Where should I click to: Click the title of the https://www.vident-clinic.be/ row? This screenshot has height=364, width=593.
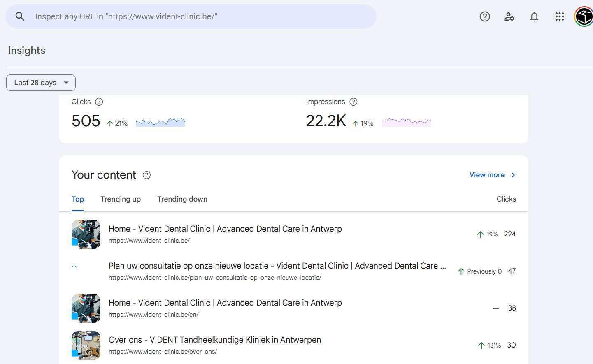[225, 229]
